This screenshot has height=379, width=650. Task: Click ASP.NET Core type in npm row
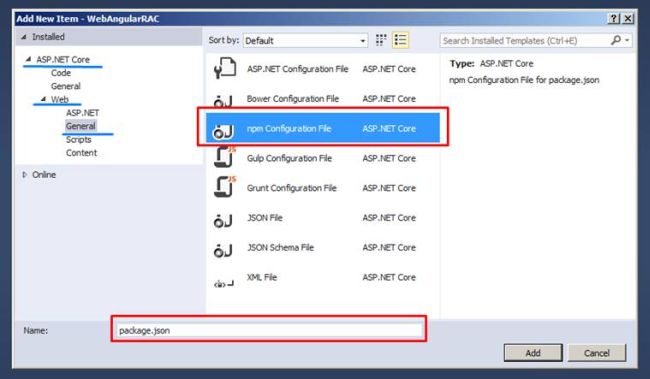389,129
